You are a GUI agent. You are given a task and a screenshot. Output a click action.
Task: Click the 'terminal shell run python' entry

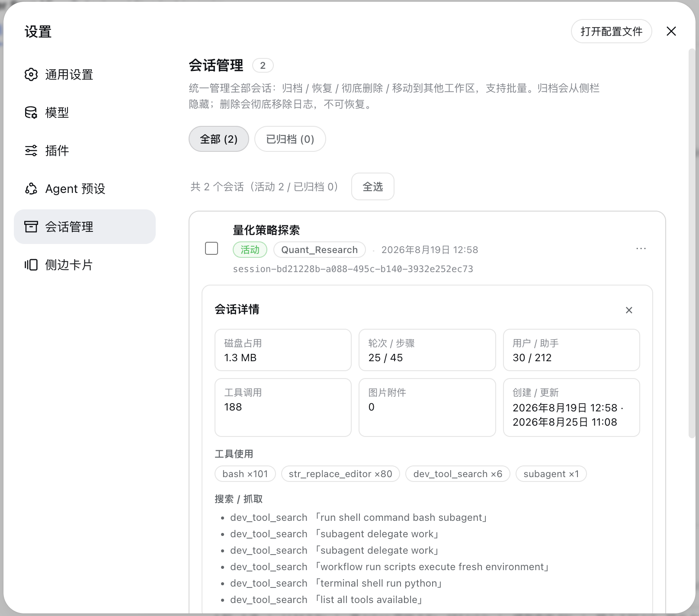click(x=336, y=583)
